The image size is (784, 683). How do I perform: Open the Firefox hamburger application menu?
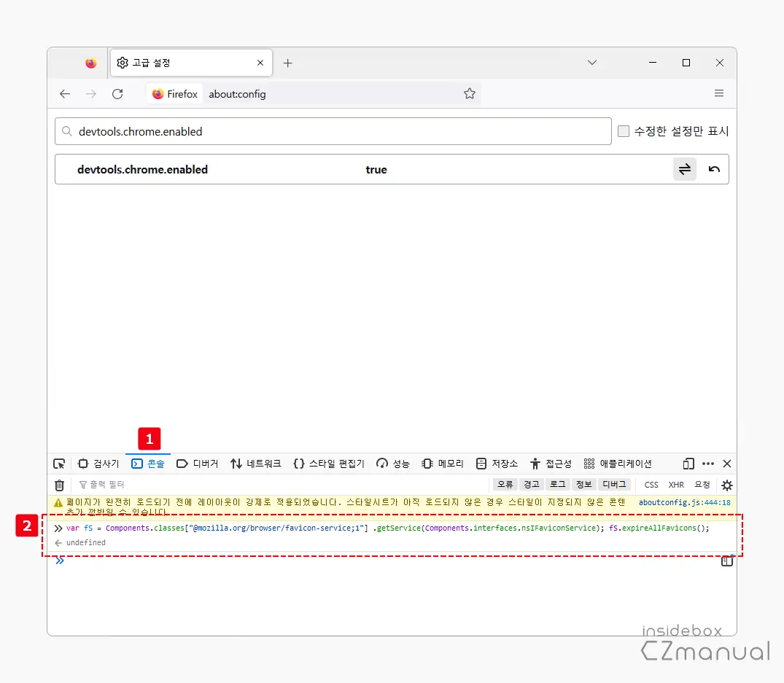(x=719, y=94)
